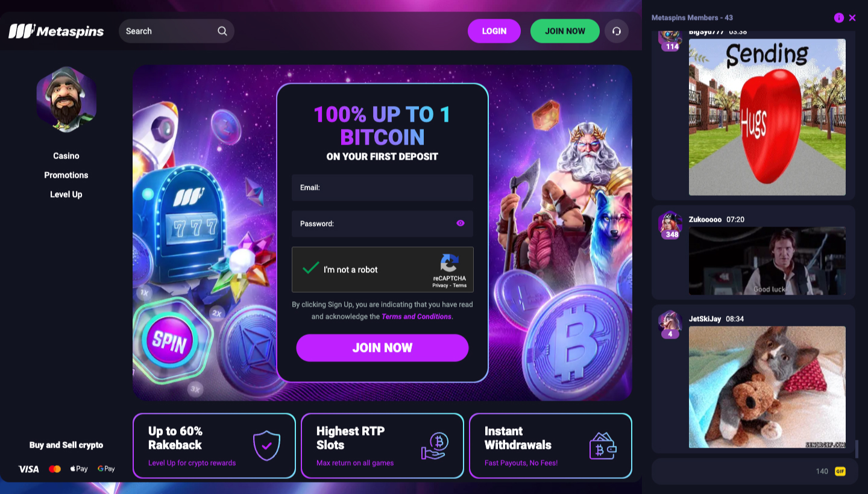Viewport: 868px width, 494px height.
Task: Open the Promotions menu item
Action: click(66, 175)
